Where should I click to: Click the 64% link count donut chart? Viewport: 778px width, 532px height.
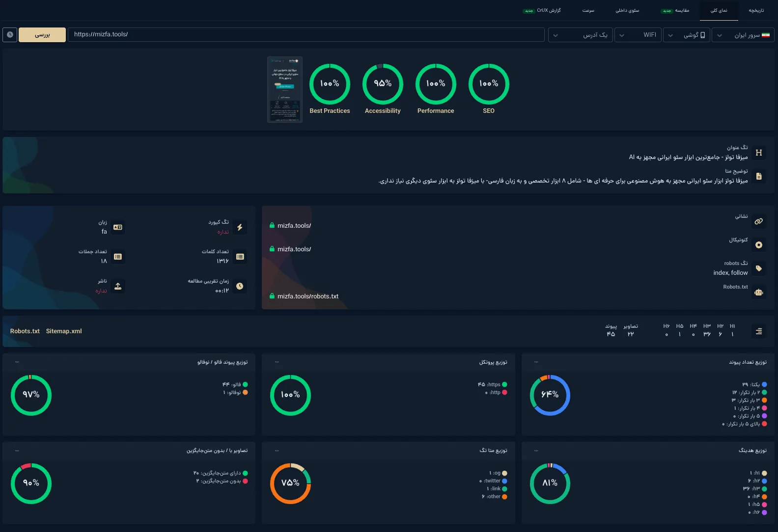click(550, 395)
